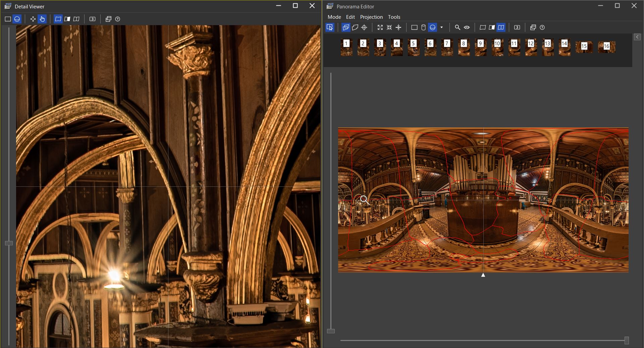Click the eye preview icon
Viewport: 644px width, 348px height.
[467, 27]
